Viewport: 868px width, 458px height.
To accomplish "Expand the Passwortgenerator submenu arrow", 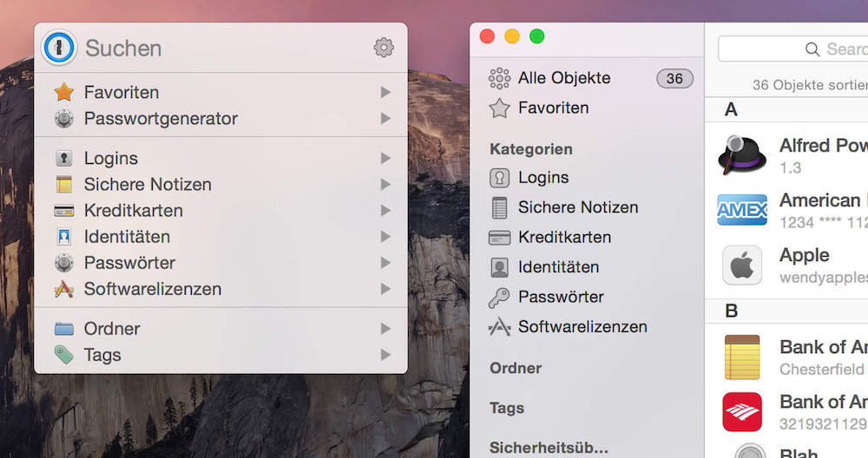I will click(x=385, y=118).
